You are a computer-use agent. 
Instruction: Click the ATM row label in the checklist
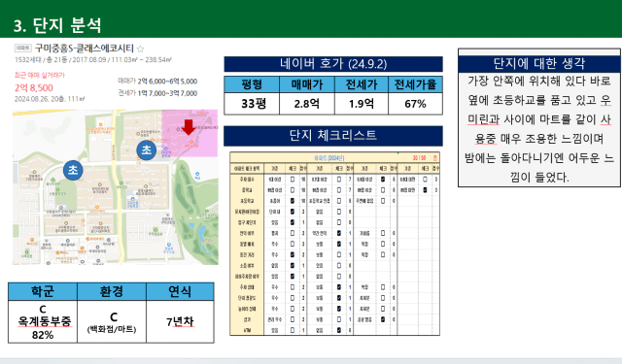(247, 330)
